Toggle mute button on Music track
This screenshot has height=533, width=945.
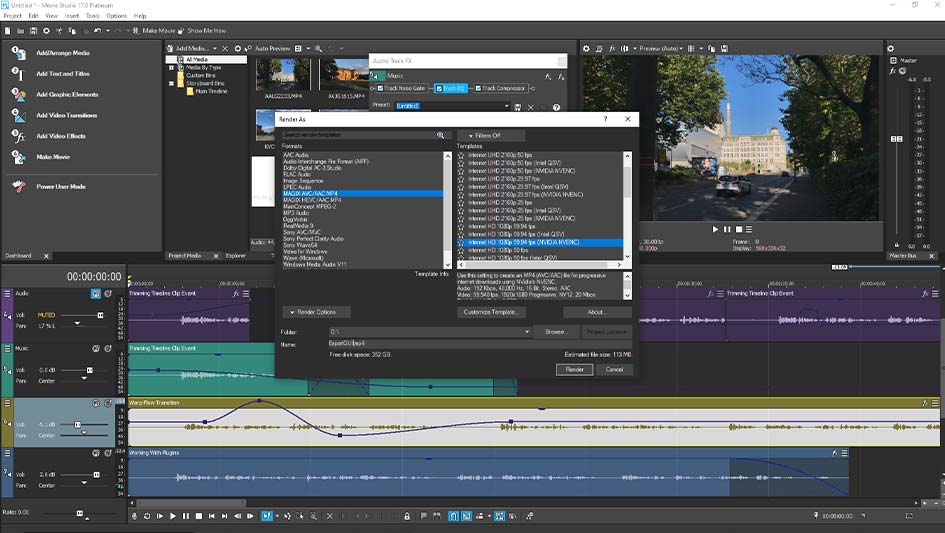(96, 348)
